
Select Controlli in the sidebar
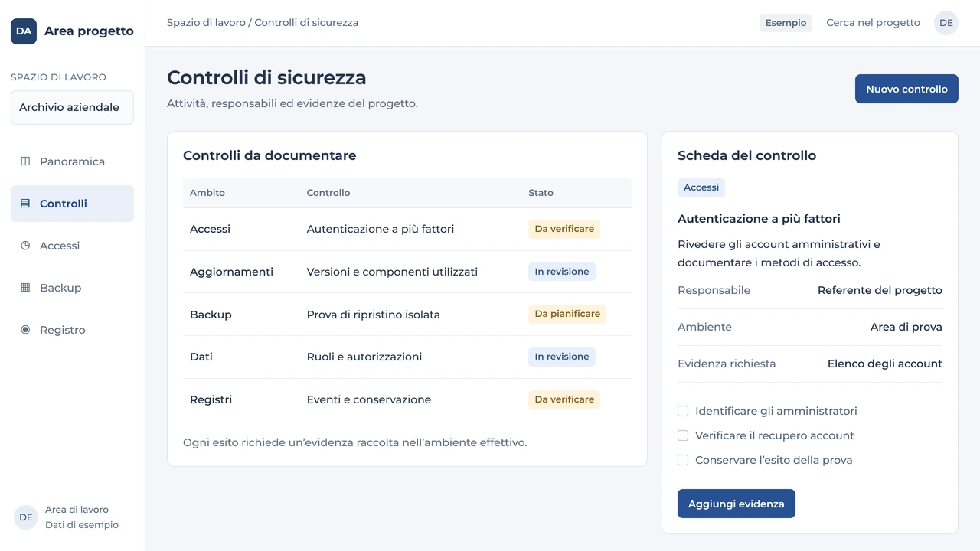(x=72, y=204)
